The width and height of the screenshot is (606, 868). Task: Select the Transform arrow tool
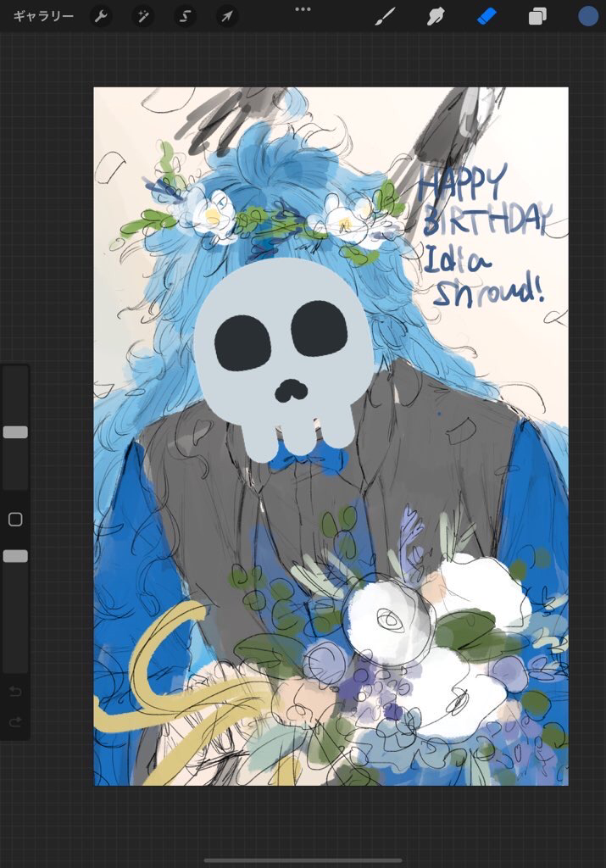pyautogui.click(x=227, y=17)
